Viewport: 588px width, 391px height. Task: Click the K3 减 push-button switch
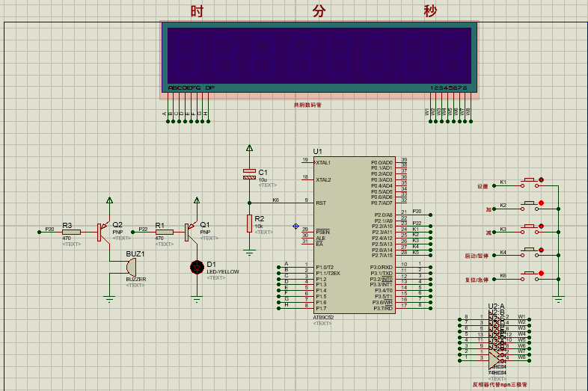pos(530,230)
